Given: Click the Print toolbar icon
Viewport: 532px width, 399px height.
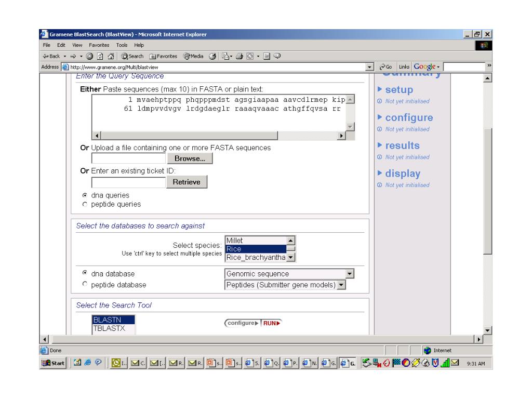Looking at the screenshot, I should [239, 56].
